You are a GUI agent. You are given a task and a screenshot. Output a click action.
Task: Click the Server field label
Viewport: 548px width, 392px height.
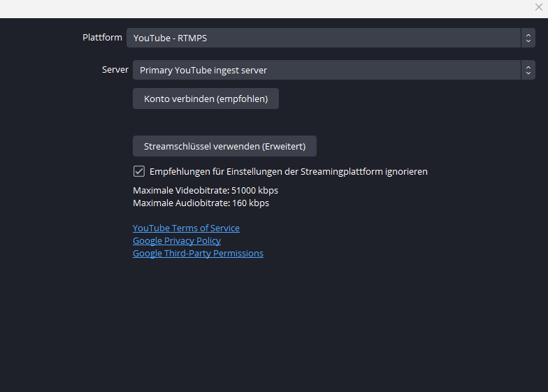click(x=115, y=70)
